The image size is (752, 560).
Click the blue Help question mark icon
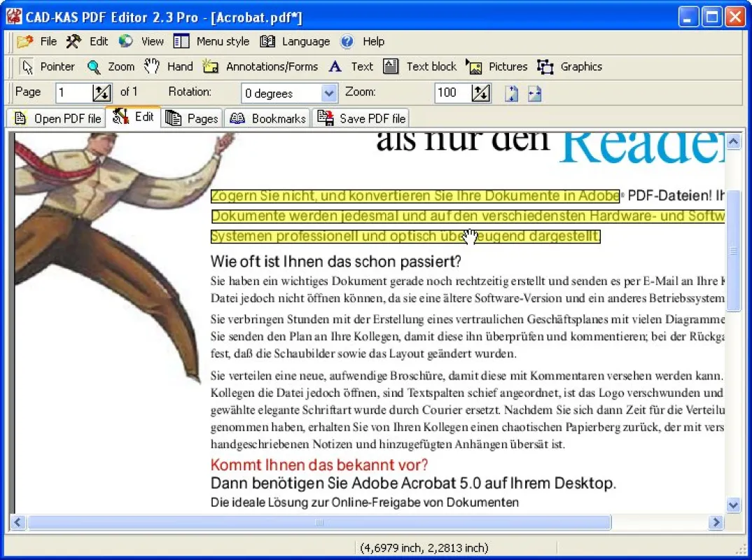[x=347, y=42]
